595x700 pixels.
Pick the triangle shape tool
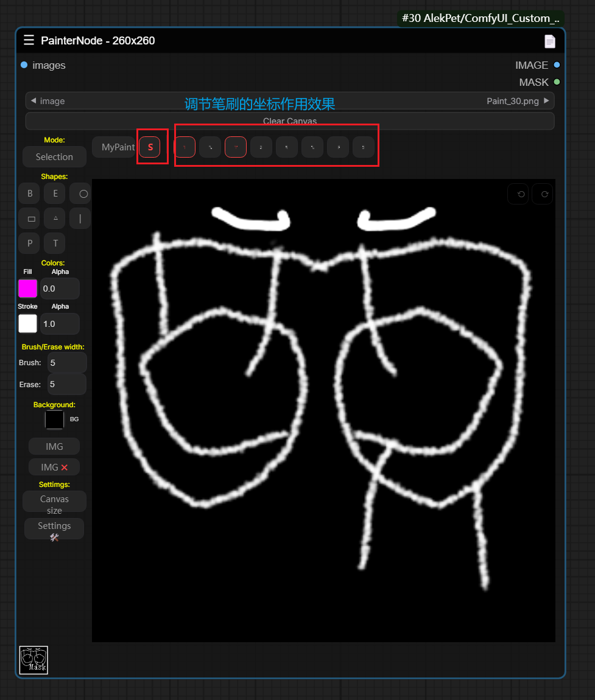tap(55, 218)
